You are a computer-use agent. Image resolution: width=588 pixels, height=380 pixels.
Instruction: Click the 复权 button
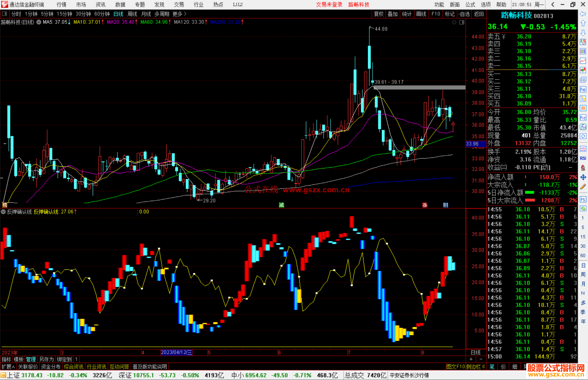click(379, 14)
